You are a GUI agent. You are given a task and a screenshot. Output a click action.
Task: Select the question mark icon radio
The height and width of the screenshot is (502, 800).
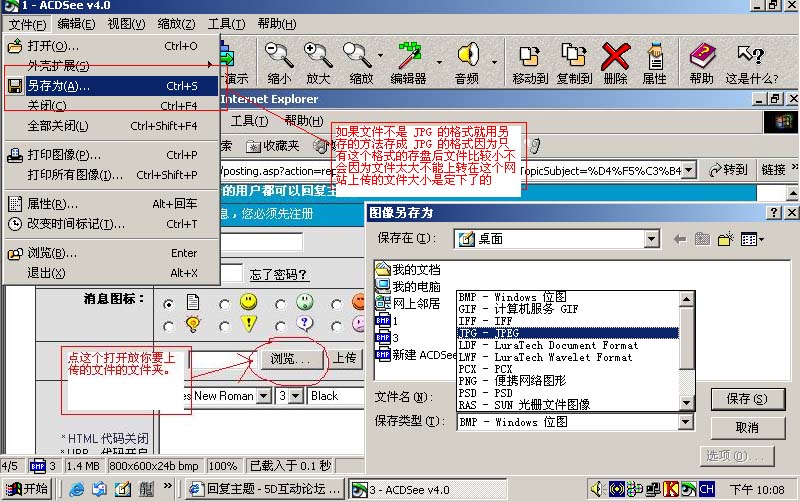[280, 327]
